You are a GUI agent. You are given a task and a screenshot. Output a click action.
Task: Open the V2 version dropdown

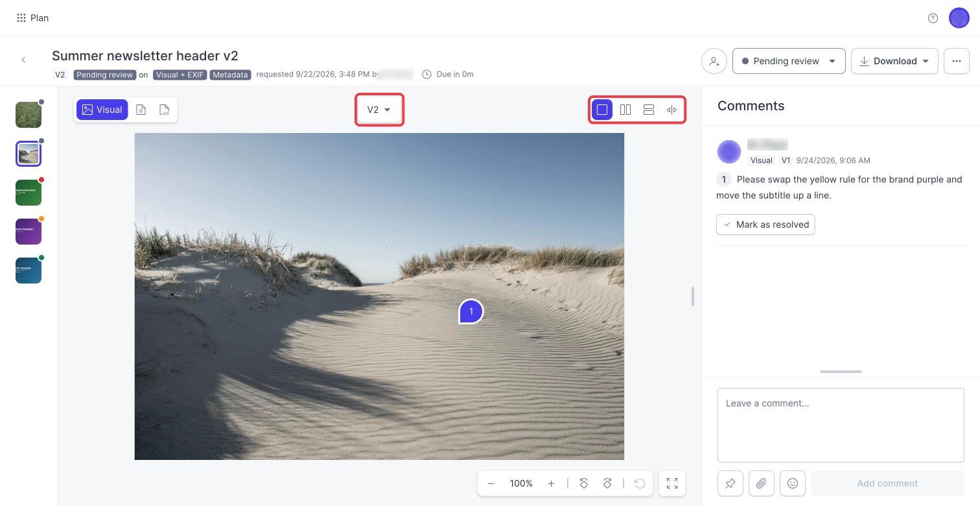click(379, 110)
